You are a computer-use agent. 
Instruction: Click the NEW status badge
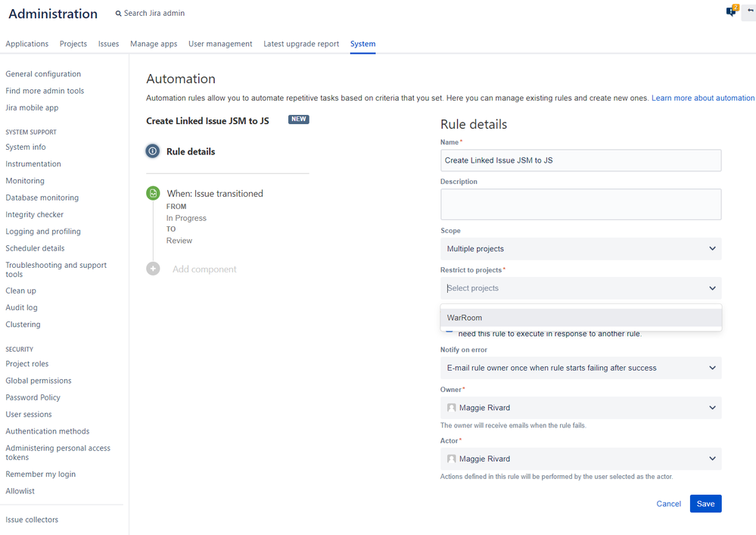point(298,119)
